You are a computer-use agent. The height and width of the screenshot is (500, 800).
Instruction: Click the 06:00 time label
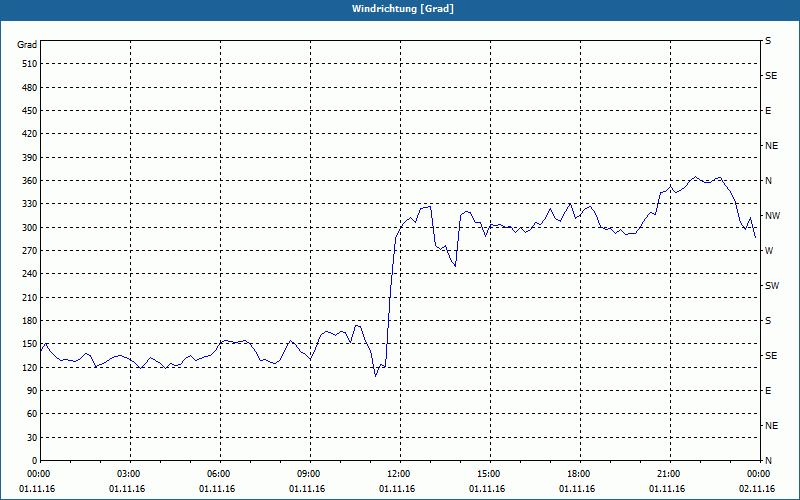coord(220,474)
